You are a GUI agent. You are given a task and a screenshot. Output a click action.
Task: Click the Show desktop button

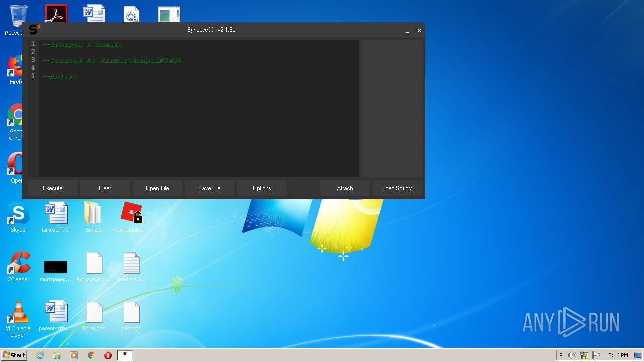coord(638,355)
